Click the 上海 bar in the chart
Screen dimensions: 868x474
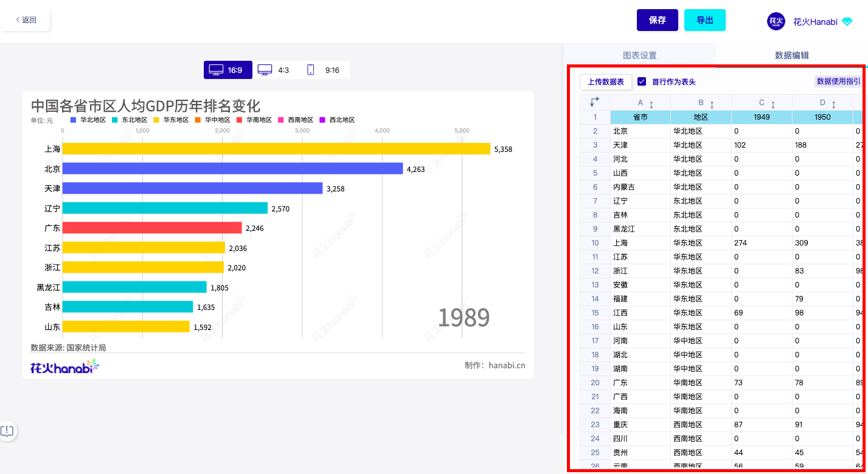[x=276, y=149]
